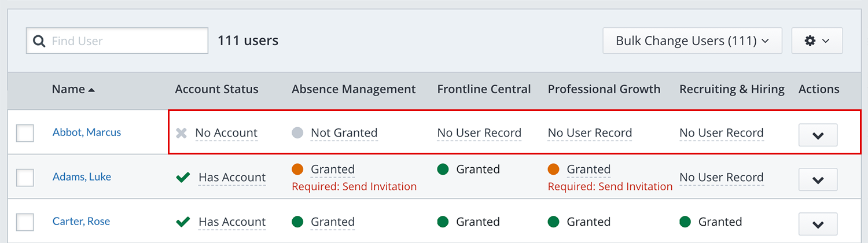Click orange Professional Growth dot for Adams, Luke
Image resolution: width=868 pixels, height=243 pixels.
553,170
